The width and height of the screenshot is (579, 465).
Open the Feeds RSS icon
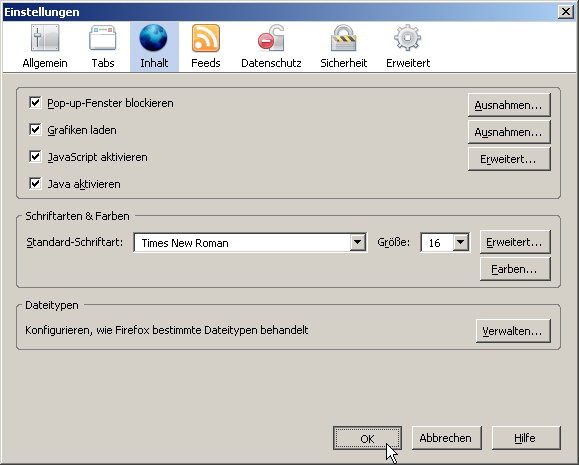pos(206,38)
